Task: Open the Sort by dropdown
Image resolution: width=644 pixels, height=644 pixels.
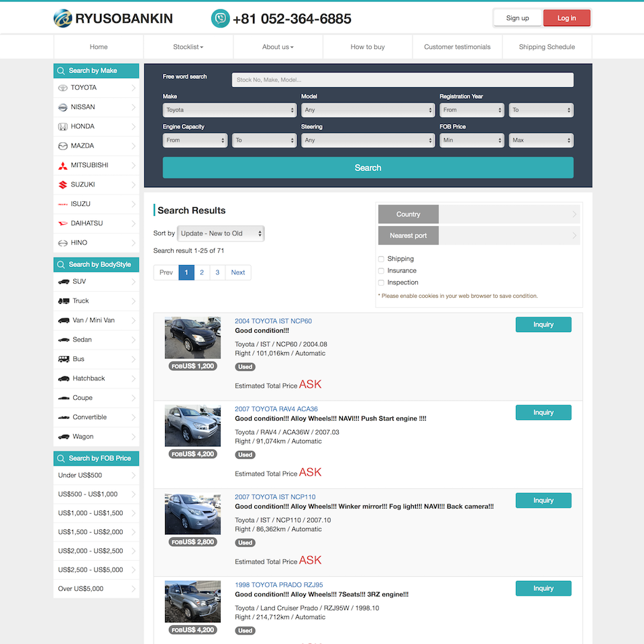Action: coord(221,233)
